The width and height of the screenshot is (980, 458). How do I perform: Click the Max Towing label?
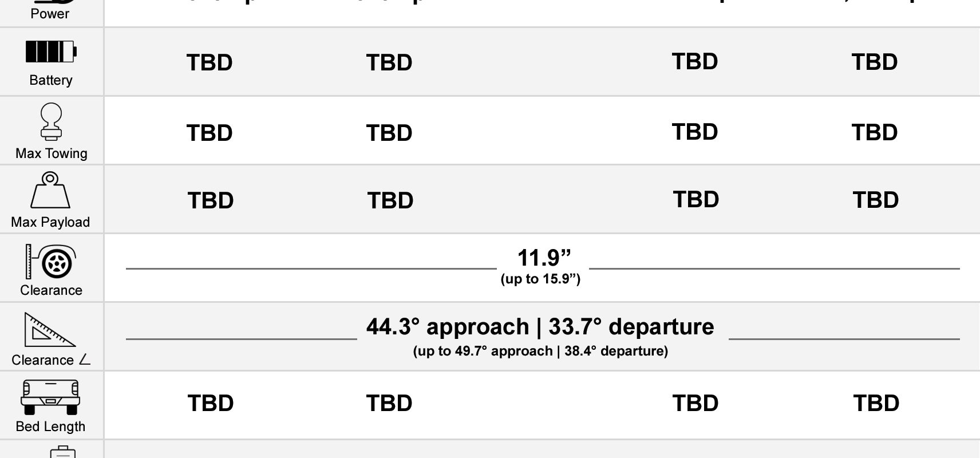click(52, 153)
